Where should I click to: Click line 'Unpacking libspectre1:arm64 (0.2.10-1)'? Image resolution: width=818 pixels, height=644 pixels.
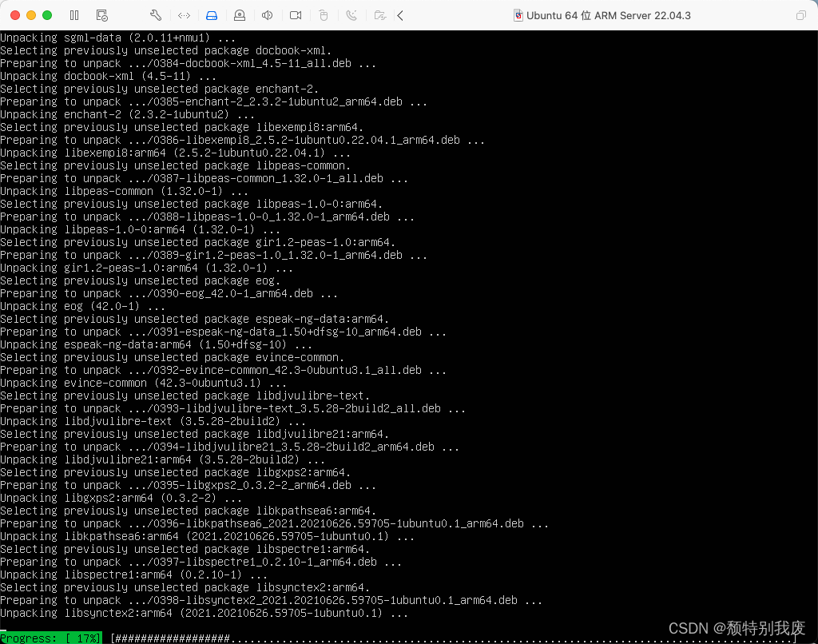134,574
